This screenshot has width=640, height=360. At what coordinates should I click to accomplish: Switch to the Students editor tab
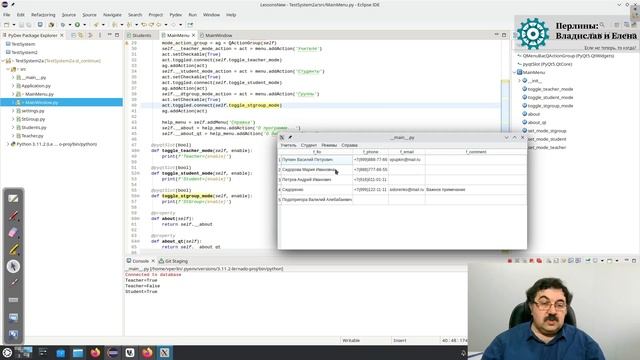click(142, 36)
